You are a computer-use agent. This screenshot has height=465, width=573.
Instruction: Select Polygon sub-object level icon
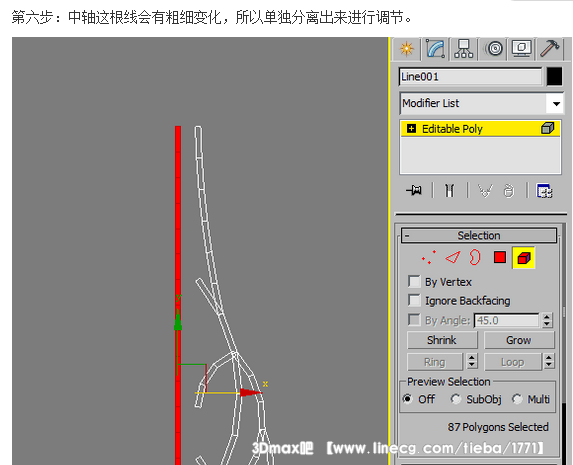(x=500, y=257)
